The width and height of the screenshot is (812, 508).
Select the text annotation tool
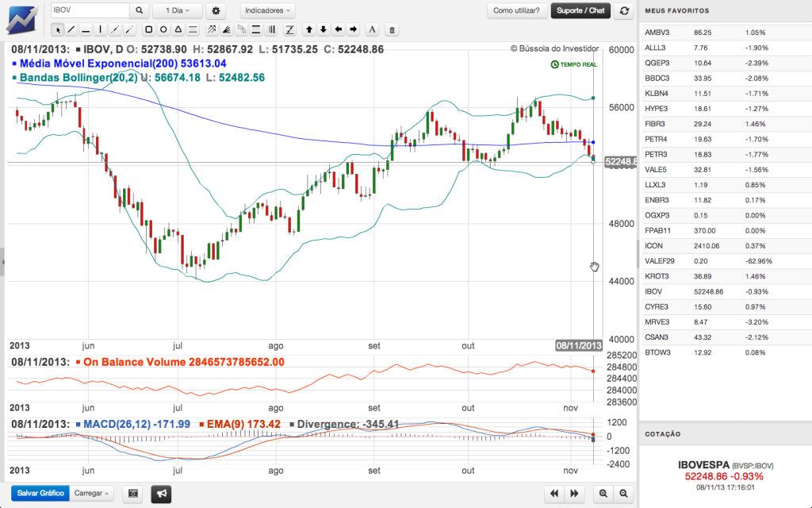tap(372, 29)
